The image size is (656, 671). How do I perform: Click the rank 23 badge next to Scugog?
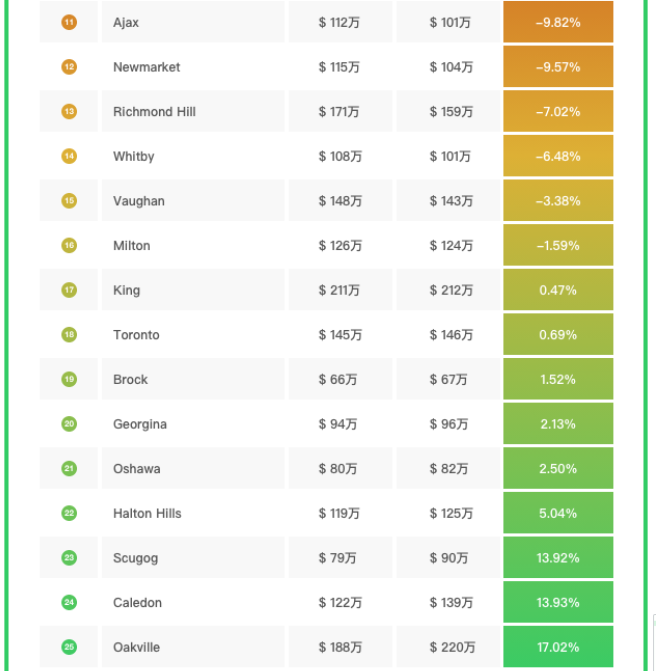point(69,558)
